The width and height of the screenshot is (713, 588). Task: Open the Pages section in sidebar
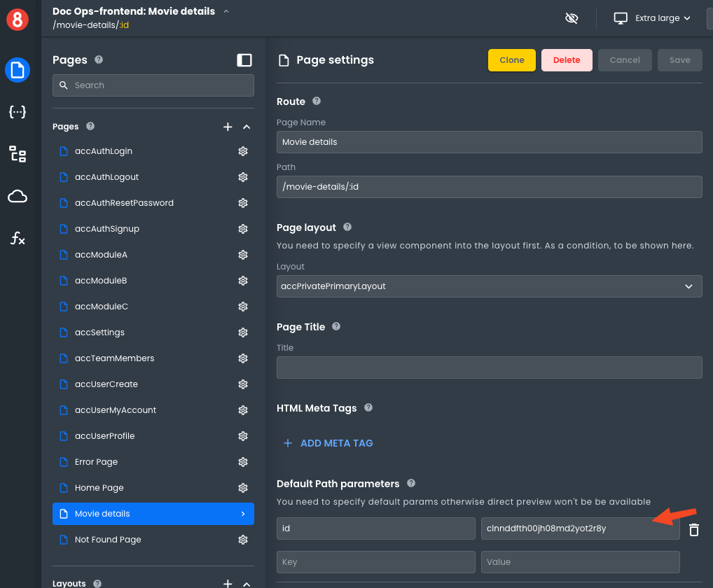click(17, 70)
